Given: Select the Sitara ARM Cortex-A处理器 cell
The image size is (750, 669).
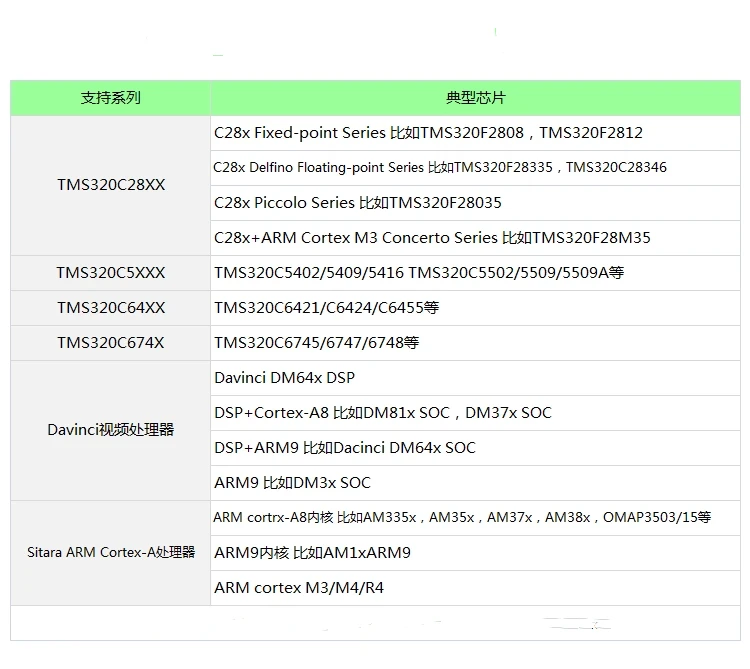Looking at the screenshot, I should click(x=110, y=553).
